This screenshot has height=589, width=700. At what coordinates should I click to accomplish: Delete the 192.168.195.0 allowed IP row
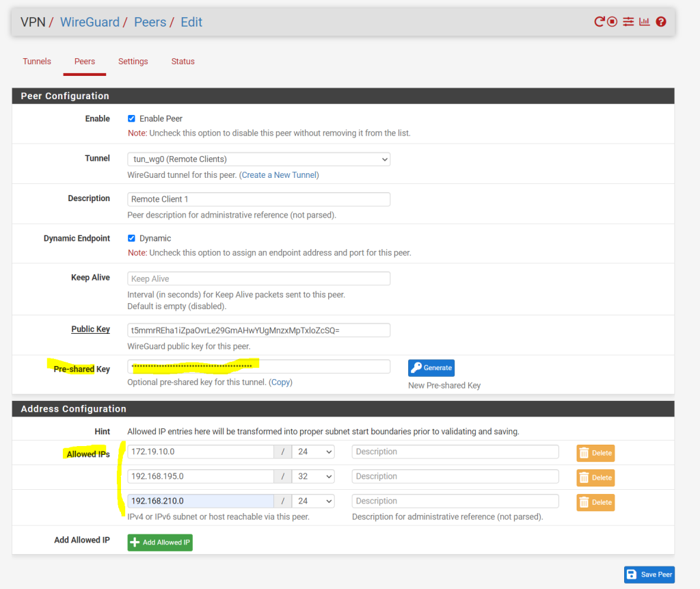click(595, 477)
